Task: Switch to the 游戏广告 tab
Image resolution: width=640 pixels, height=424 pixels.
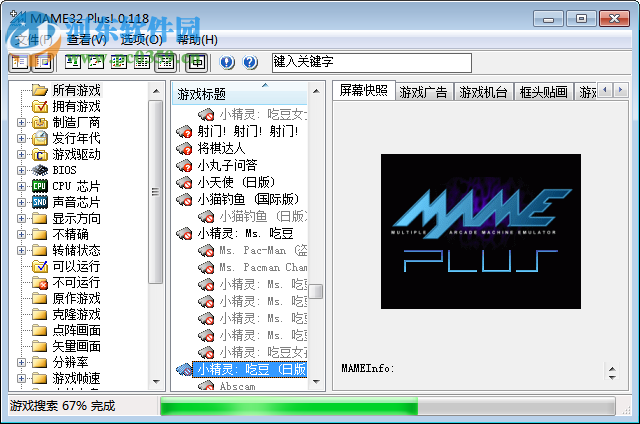Action: point(423,92)
